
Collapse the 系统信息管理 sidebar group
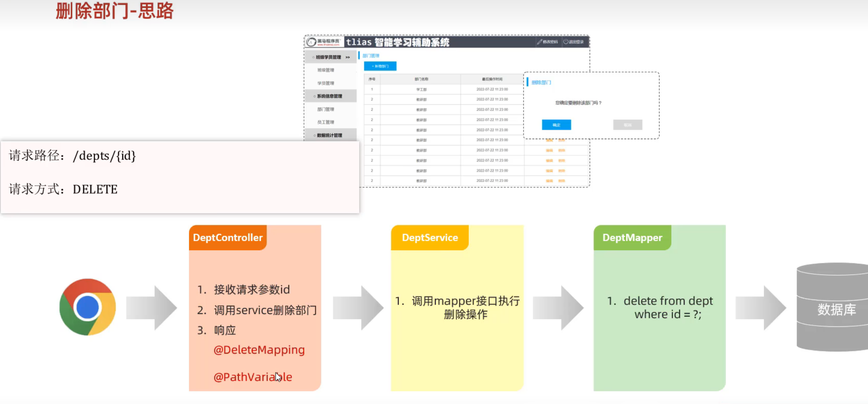click(x=329, y=96)
